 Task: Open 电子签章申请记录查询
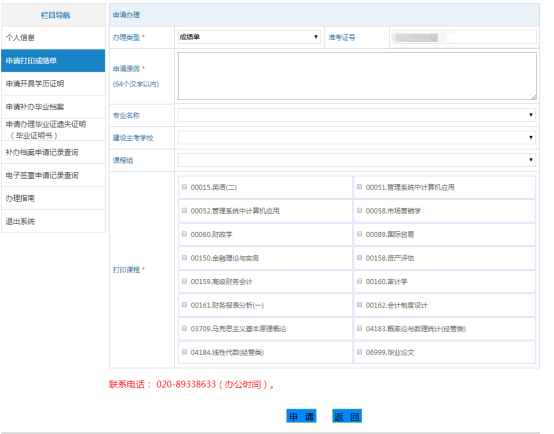pyautogui.click(x=53, y=175)
